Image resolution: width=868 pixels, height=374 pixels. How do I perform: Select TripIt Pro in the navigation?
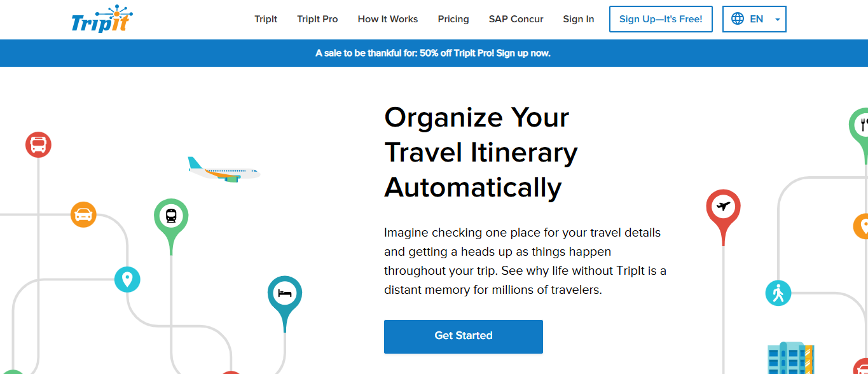pos(317,19)
